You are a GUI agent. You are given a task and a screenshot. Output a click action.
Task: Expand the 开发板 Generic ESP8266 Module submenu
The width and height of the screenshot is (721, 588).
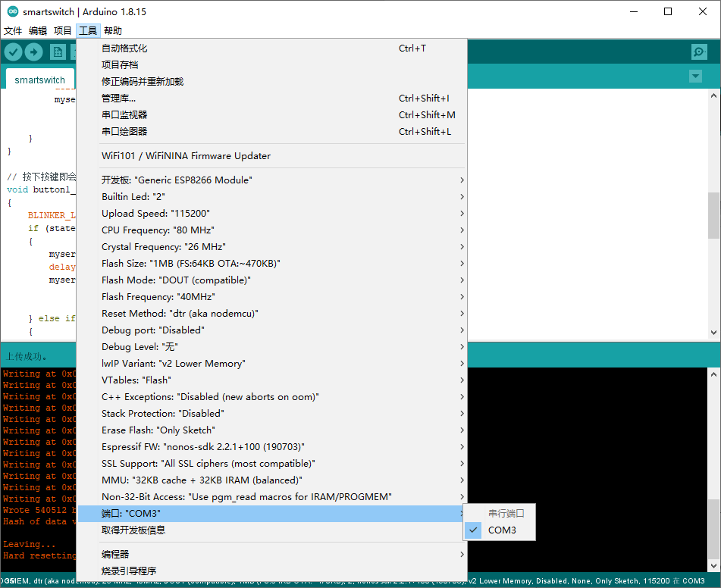[x=271, y=180]
